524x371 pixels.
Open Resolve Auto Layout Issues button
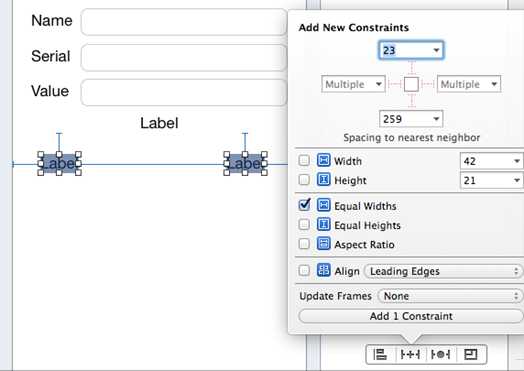click(440, 354)
